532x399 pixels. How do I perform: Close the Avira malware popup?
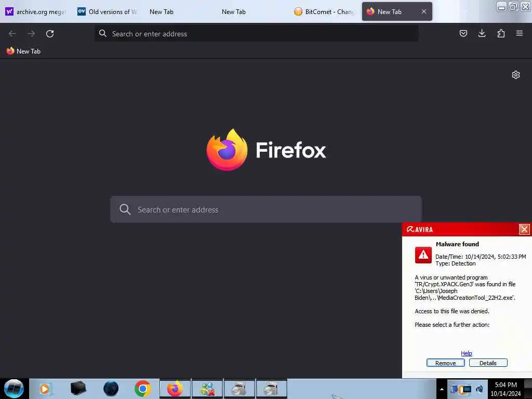(524, 229)
